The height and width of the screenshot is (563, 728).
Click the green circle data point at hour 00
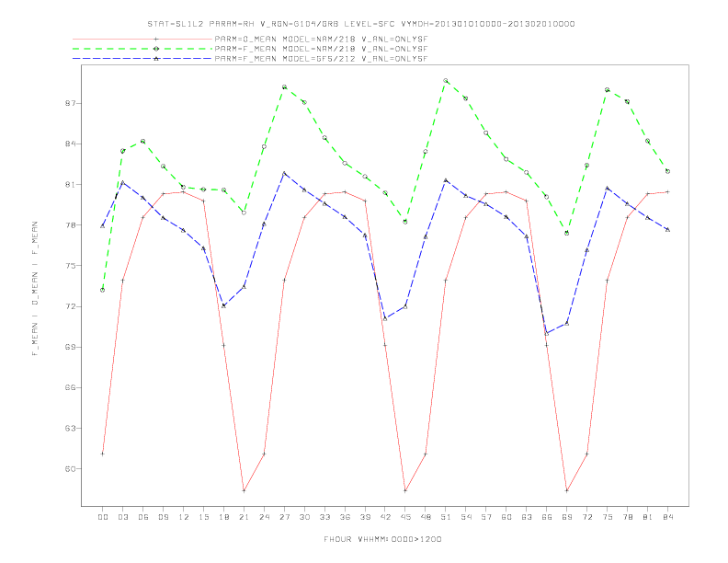103,290
